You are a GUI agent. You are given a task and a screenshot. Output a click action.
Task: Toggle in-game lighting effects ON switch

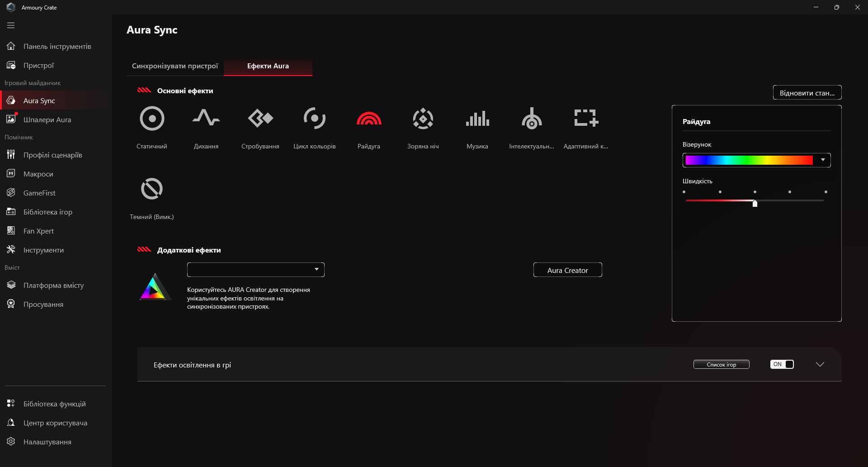click(782, 364)
